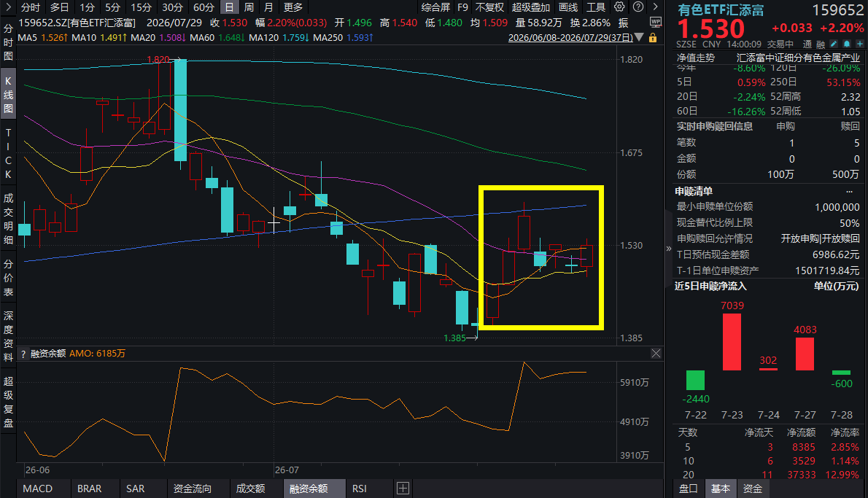
Task: Open the 更多 period options
Action: tap(292, 7)
